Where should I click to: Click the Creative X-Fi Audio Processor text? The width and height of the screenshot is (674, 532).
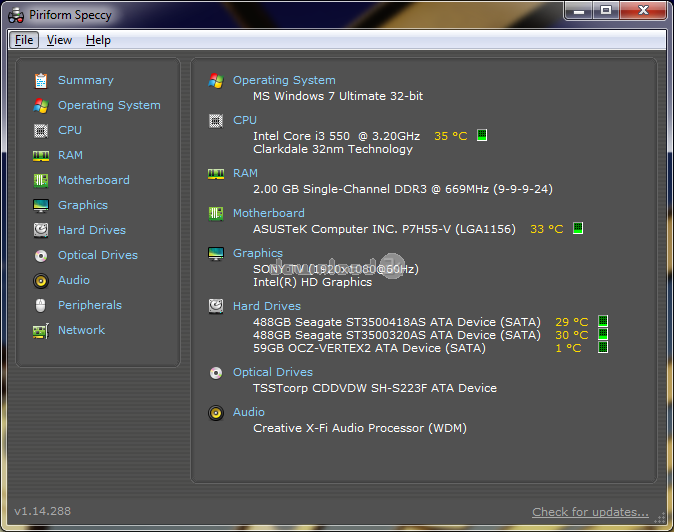360,428
